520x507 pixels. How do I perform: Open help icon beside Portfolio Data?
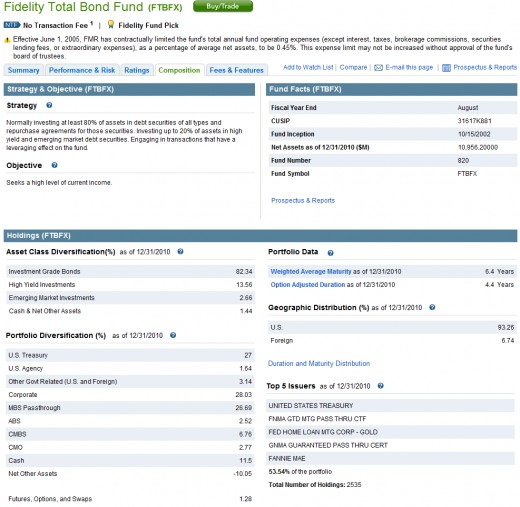coord(330,253)
